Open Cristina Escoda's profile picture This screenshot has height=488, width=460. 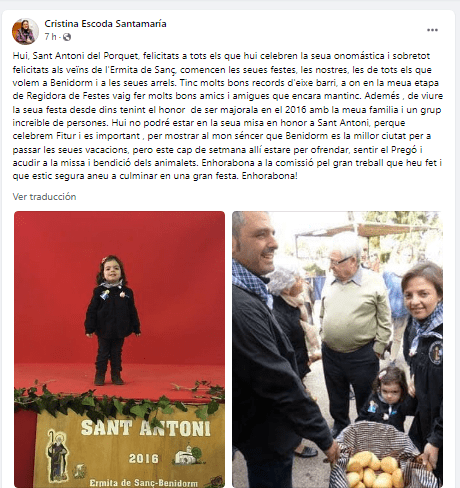click(x=25, y=31)
